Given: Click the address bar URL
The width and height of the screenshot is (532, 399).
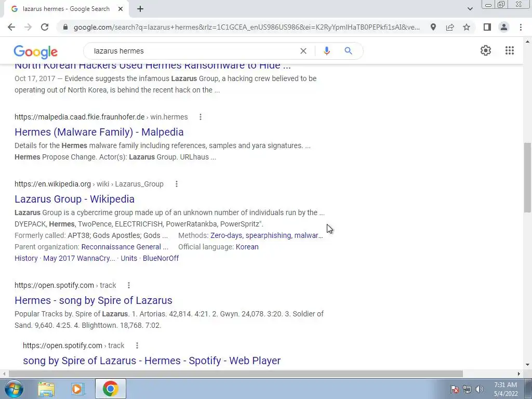Looking at the screenshot, I should [x=247, y=27].
